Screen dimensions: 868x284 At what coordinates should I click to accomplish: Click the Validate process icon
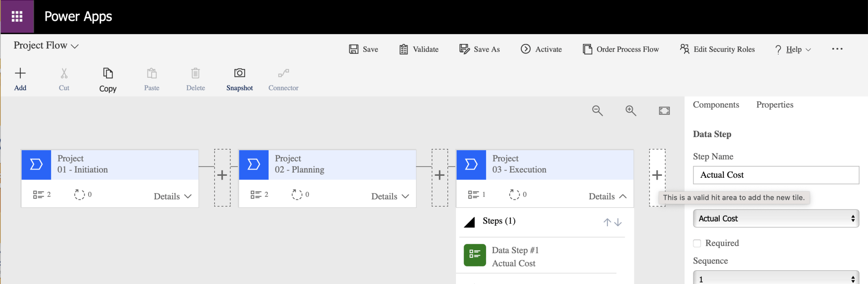403,49
